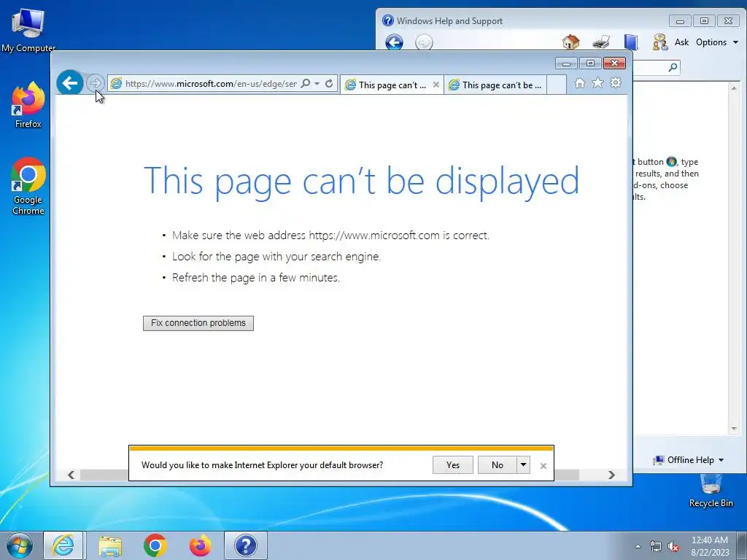Screen dimensions: 747x560
Task: Click the Internet Explorer taskbar button
Action: [x=63, y=545]
